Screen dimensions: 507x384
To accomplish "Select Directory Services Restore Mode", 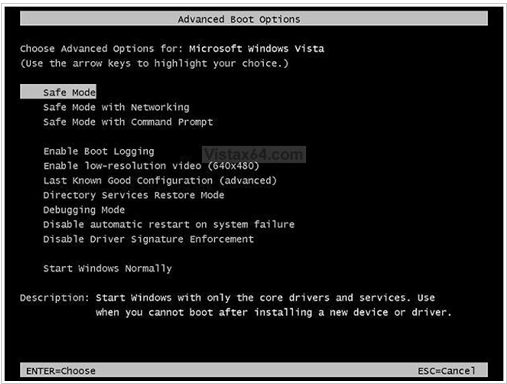I will point(133,195).
